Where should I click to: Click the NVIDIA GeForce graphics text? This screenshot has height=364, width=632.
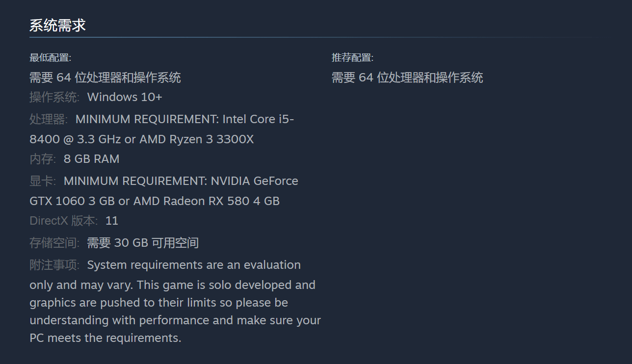pyautogui.click(x=254, y=181)
